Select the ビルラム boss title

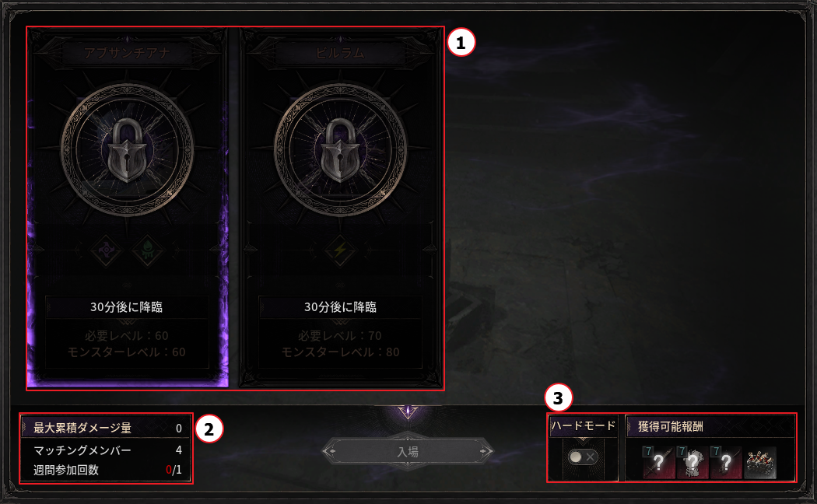coord(340,53)
